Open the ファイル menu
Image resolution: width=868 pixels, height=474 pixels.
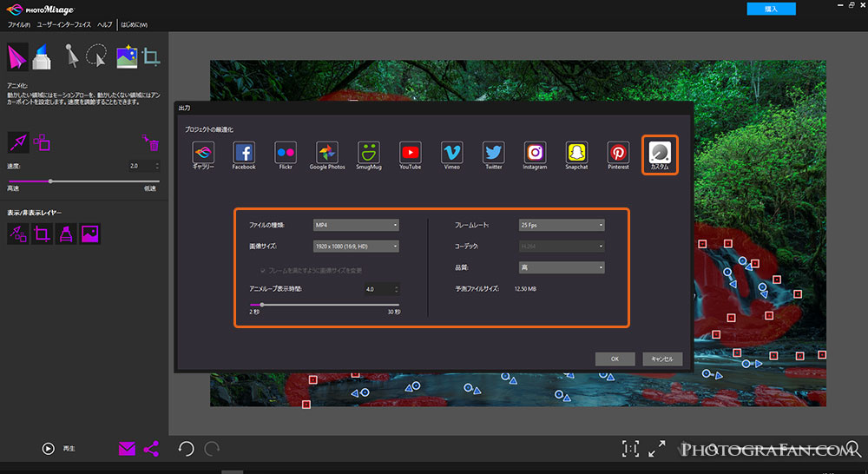coord(19,25)
